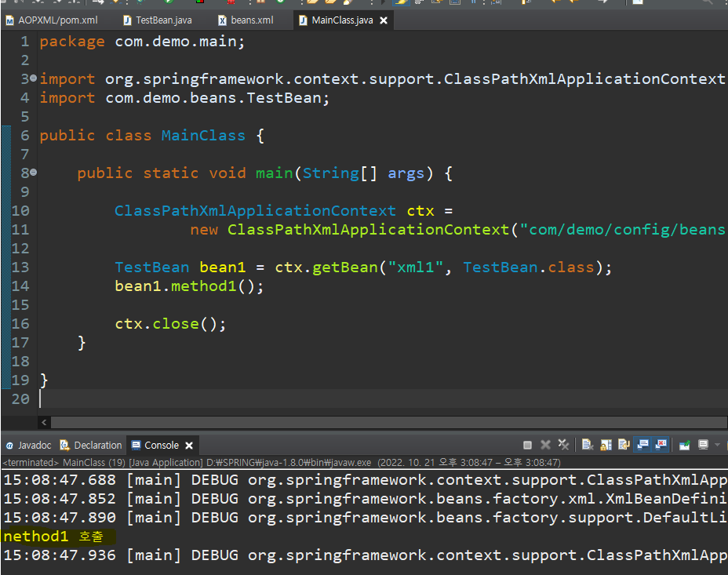
Task: Click the Declaration tab's icon
Action: pyautogui.click(x=64, y=445)
